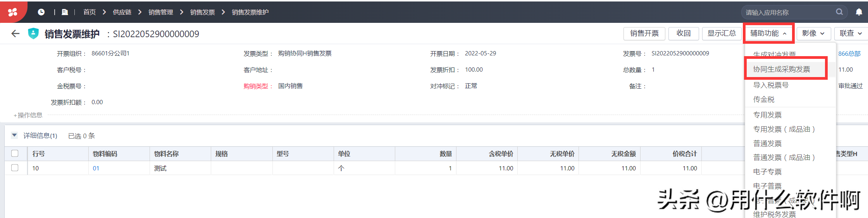Collapse the 辅助功能 dropdown menu
Image resolution: width=868 pixels, height=218 pixels.
pyautogui.click(x=768, y=34)
